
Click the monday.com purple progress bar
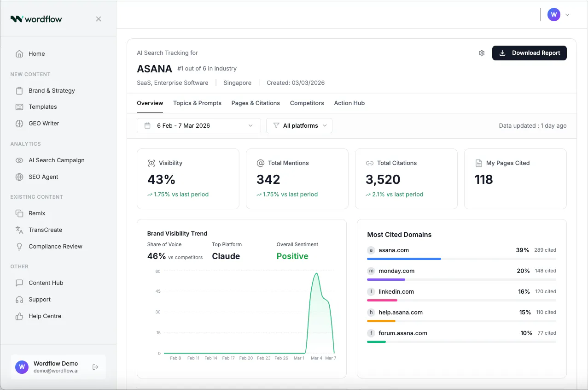tap(386, 279)
